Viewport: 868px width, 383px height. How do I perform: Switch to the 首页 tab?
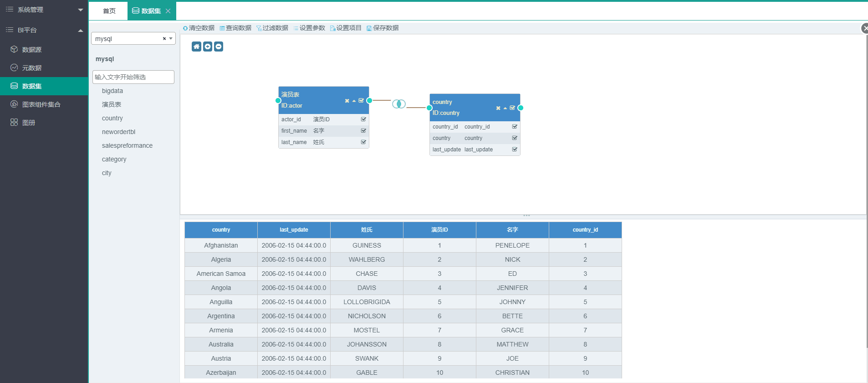tap(109, 11)
